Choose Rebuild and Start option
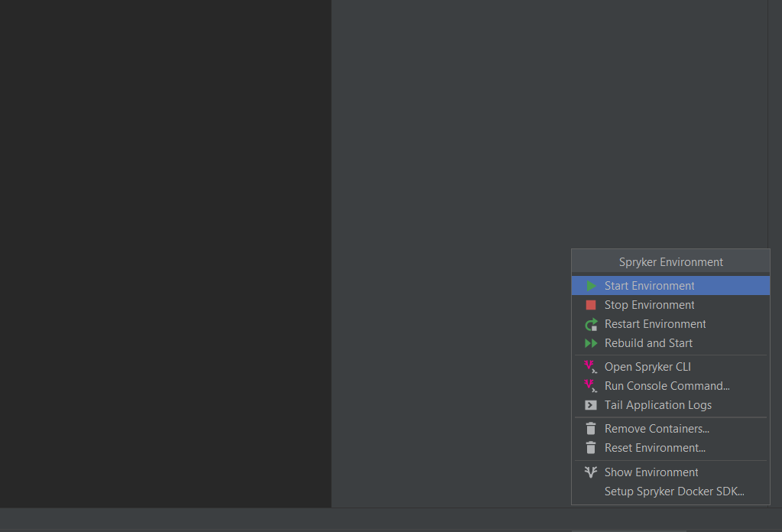Viewport: 782px width, 532px height. [x=671, y=343]
